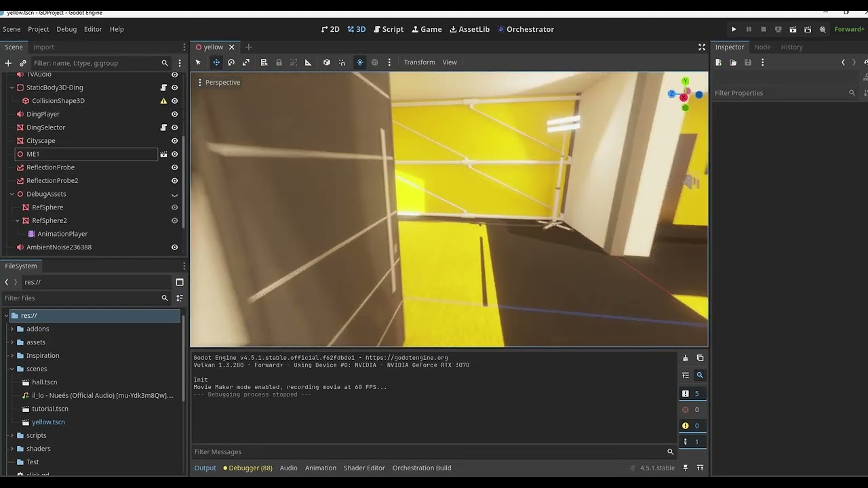868x488 pixels.
Task: Open the Project menu
Action: point(39,29)
